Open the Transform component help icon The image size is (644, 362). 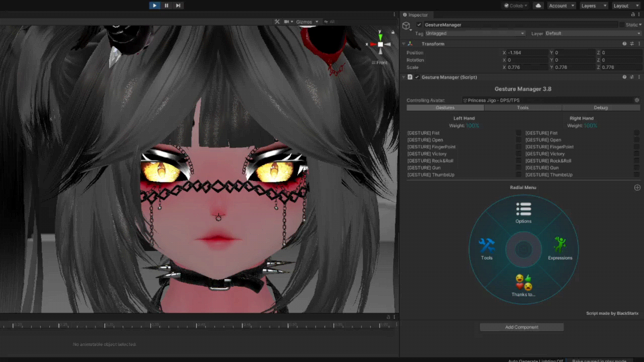625,44
